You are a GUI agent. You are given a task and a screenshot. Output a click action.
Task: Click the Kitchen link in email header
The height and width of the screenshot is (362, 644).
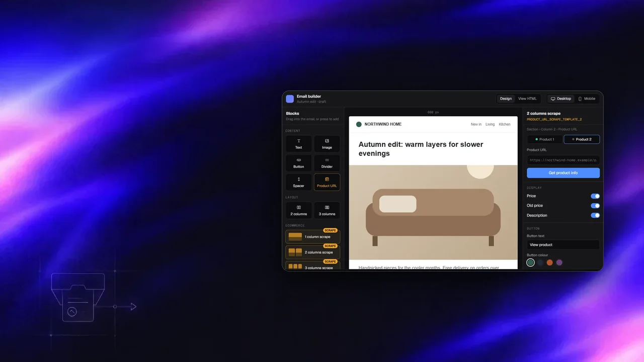pos(505,124)
